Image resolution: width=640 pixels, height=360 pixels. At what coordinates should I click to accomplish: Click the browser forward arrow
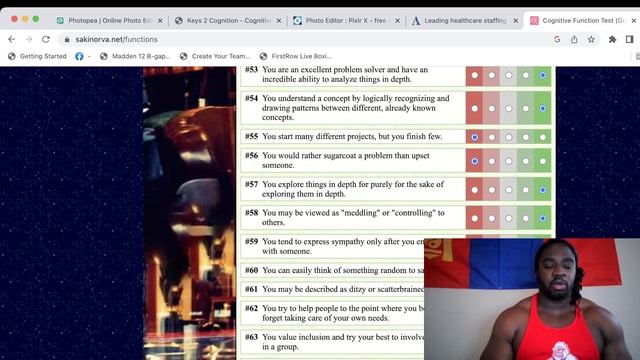click(x=29, y=39)
